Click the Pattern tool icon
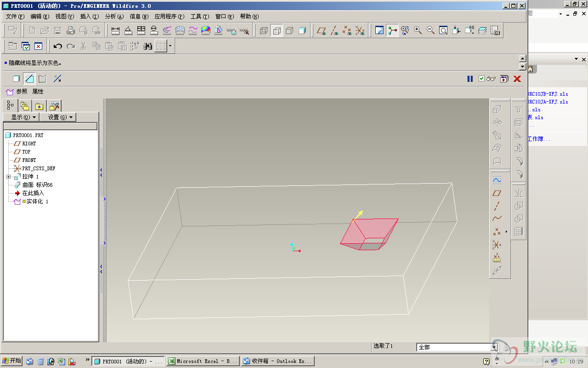Screen dimensions: 588x368 [x=519, y=232]
